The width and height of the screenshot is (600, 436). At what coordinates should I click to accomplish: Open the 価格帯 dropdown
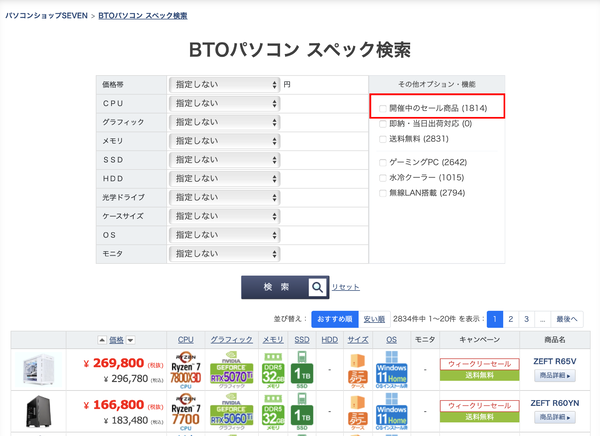[x=225, y=85]
